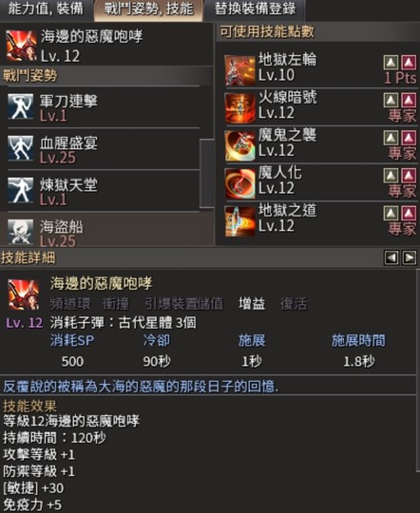Raise 地獄左輪 with the red up arrow
Image resolution: width=420 pixels, height=513 pixels.
(x=409, y=63)
